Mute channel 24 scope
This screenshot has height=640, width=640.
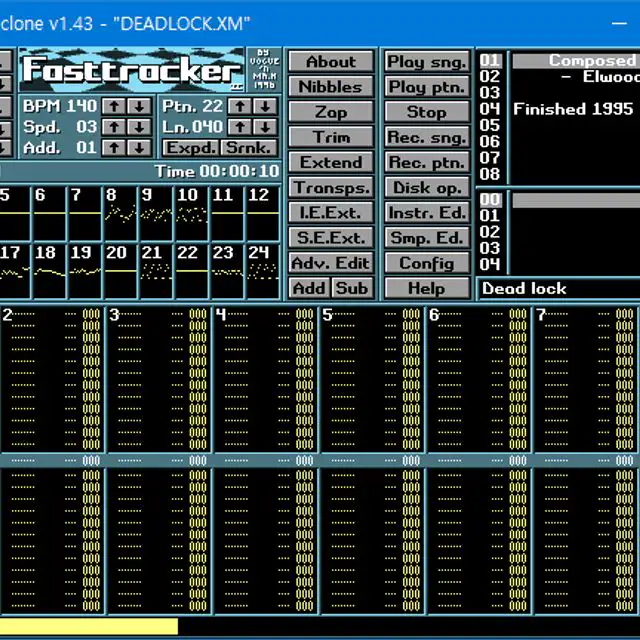(x=262, y=271)
